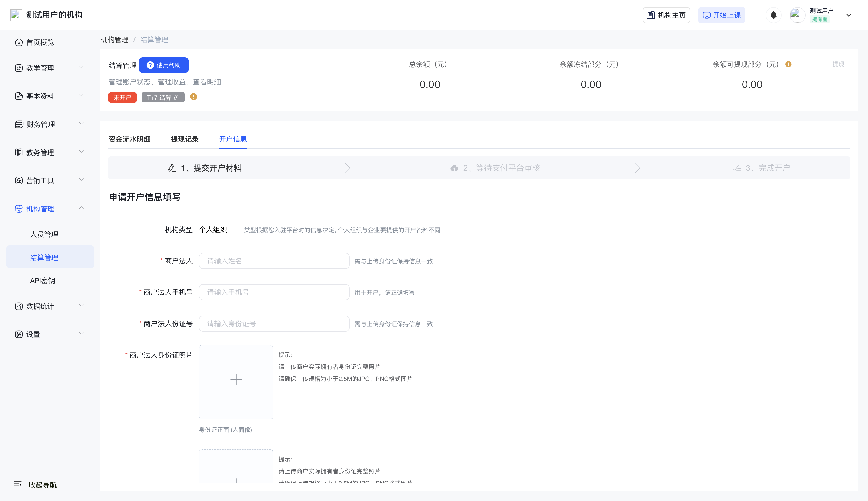Screen dimensions: 868x501
Task: Expand the 设置 menu chevron
Action: (x=81, y=334)
